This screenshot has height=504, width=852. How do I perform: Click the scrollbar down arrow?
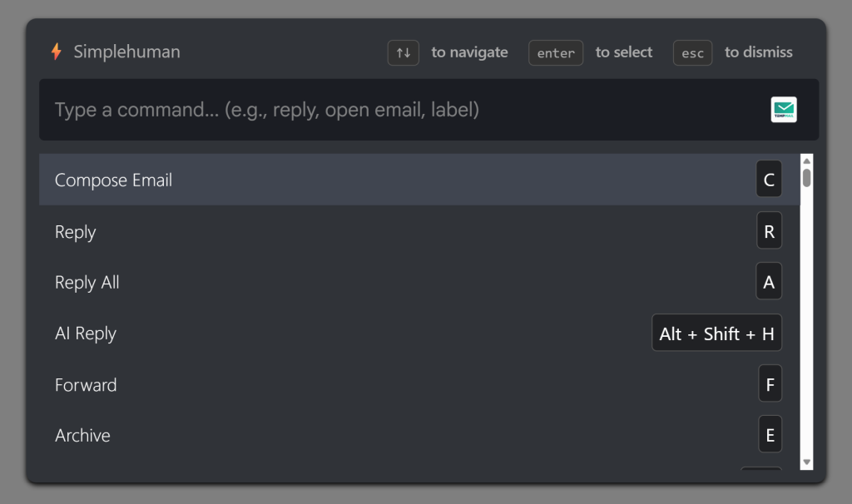point(805,461)
